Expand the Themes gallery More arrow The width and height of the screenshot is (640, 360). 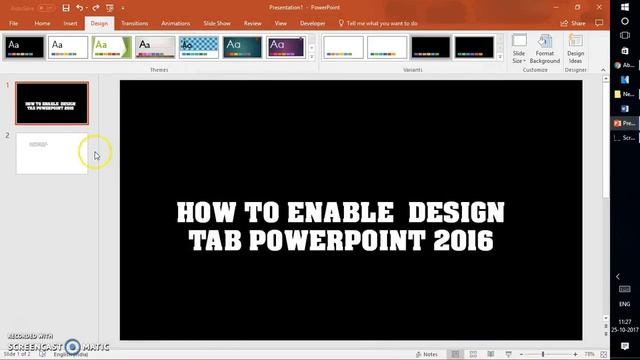(x=312, y=57)
